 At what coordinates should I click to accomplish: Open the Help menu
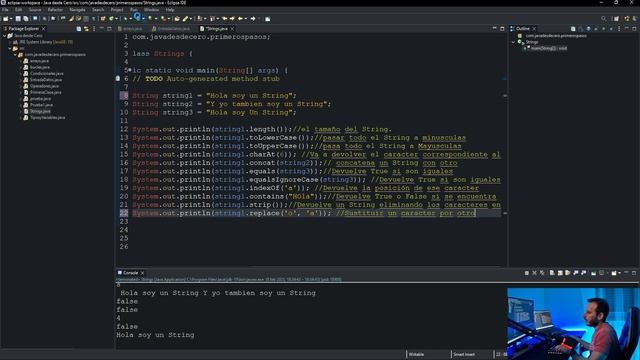point(170,9)
